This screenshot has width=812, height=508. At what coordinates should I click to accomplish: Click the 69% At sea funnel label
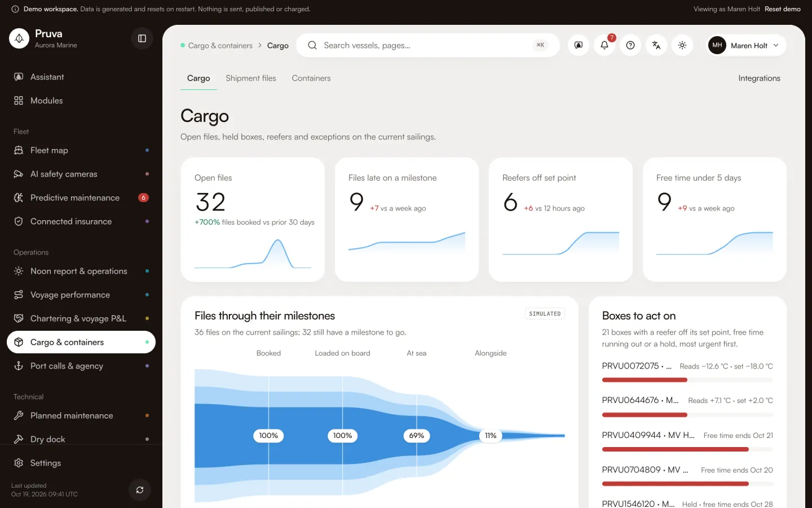click(x=417, y=436)
